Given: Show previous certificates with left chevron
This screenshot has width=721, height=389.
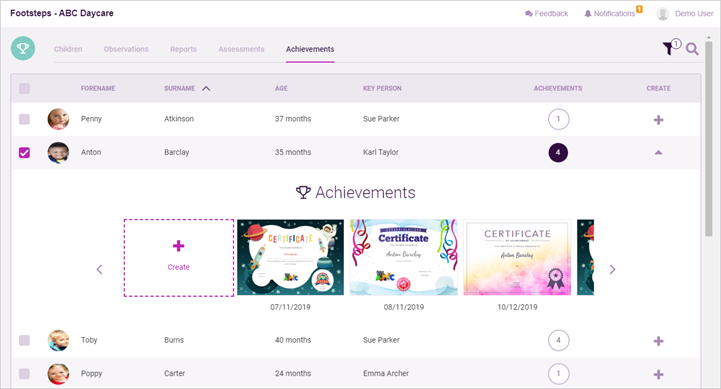Looking at the screenshot, I should [x=99, y=269].
